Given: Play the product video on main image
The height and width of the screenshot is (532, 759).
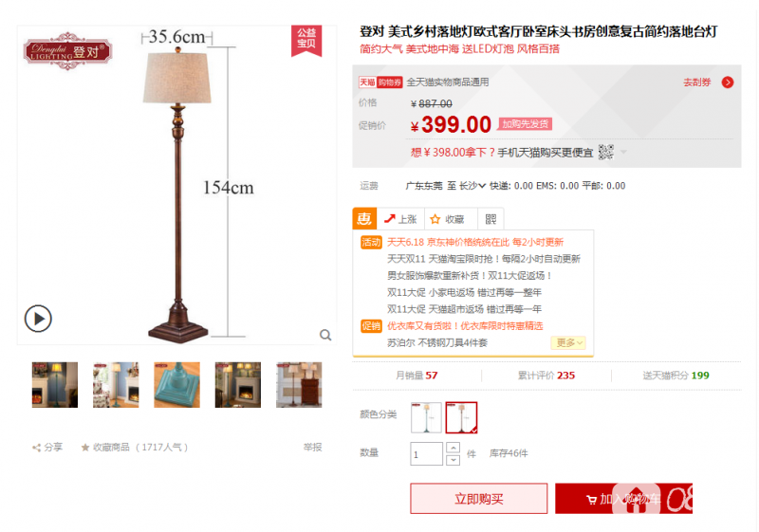Looking at the screenshot, I should click(x=38, y=319).
